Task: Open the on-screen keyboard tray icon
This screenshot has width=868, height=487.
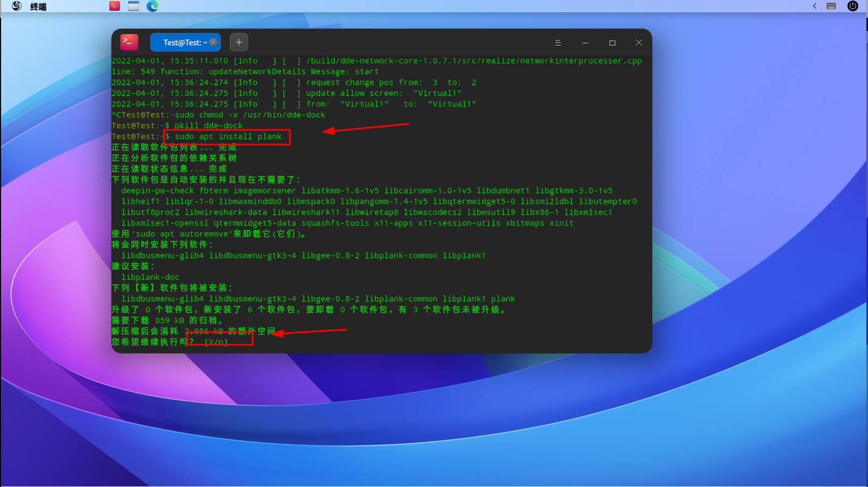Action: (x=832, y=6)
